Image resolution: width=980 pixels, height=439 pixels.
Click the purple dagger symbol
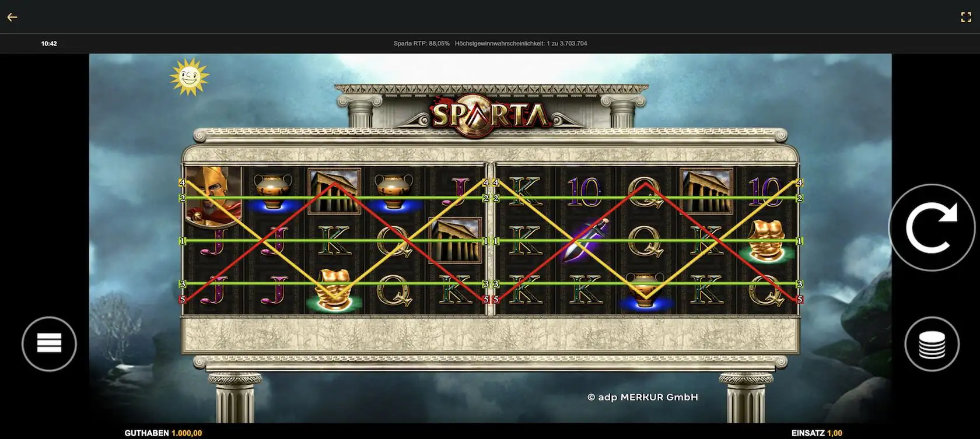[x=586, y=240]
